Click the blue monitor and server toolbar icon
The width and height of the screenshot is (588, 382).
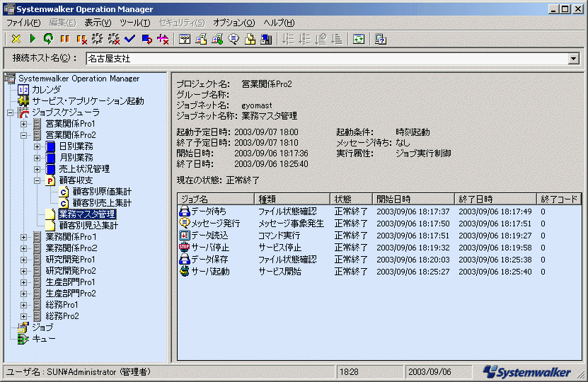click(x=266, y=39)
